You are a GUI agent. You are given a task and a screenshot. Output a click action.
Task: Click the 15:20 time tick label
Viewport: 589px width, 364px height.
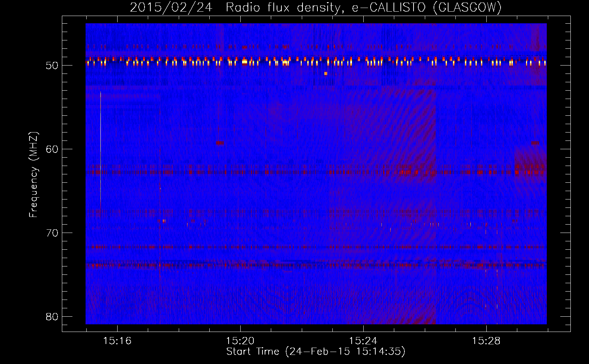240,341
